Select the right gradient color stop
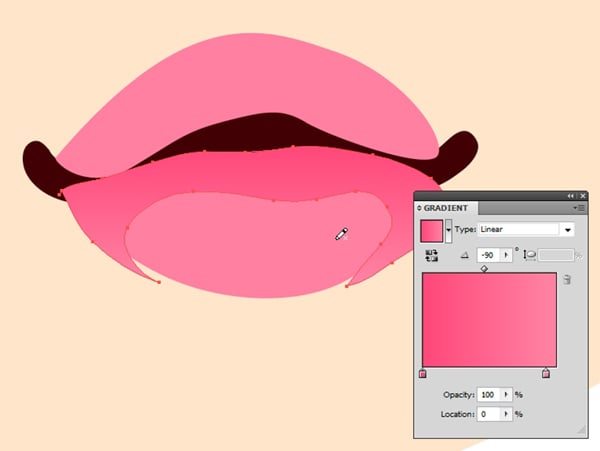 (545, 374)
